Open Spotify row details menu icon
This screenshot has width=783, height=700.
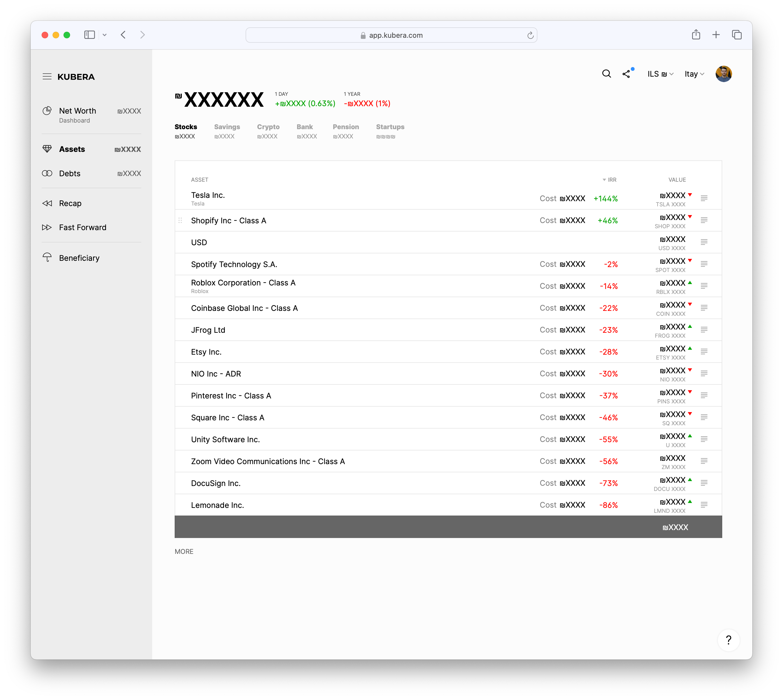click(x=704, y=264)
